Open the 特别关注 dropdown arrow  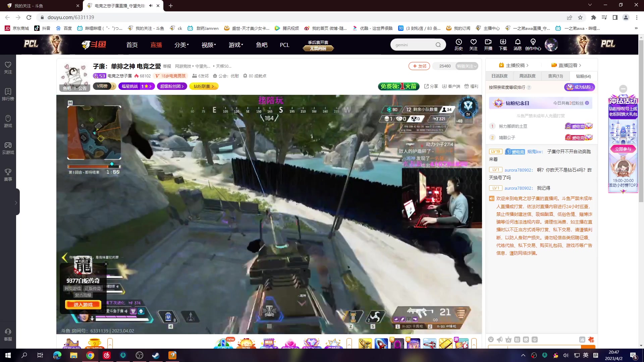pos(476,66)
